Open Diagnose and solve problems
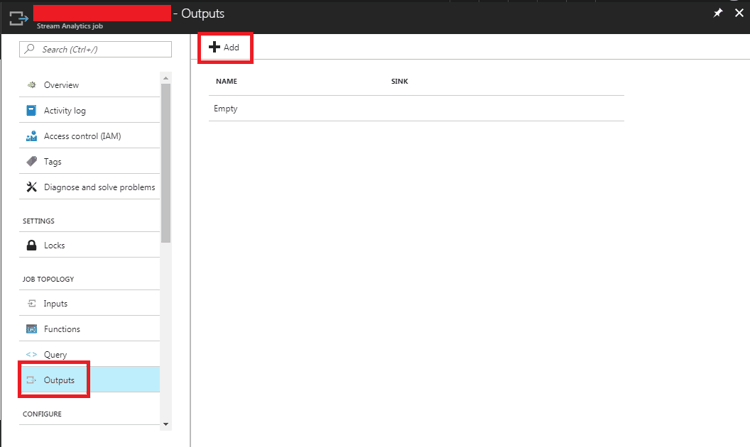This screenshot has height=447, width=750. click(x=89, y=187)
